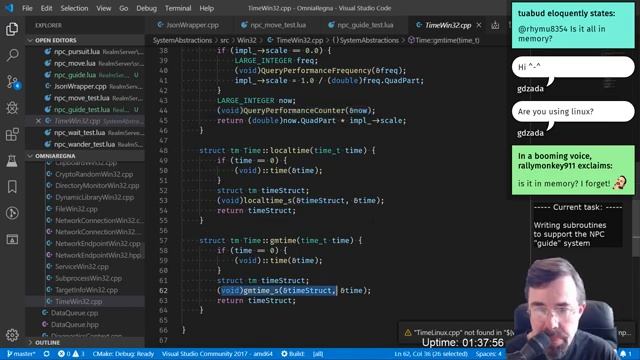Open errors and warnings count in the status bar
The width and height of the screenshot is (640, 360).
(71, 354)
